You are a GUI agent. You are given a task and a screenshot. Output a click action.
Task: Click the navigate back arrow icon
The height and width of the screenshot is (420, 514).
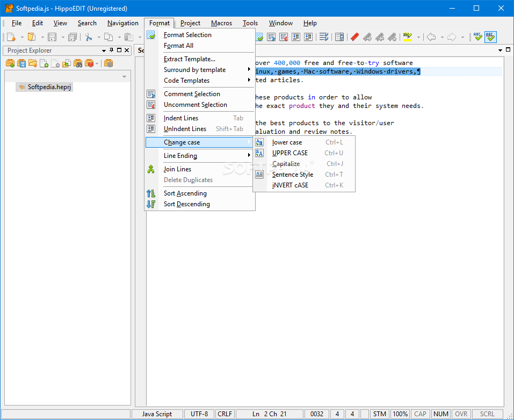click(x=431, y=37)
